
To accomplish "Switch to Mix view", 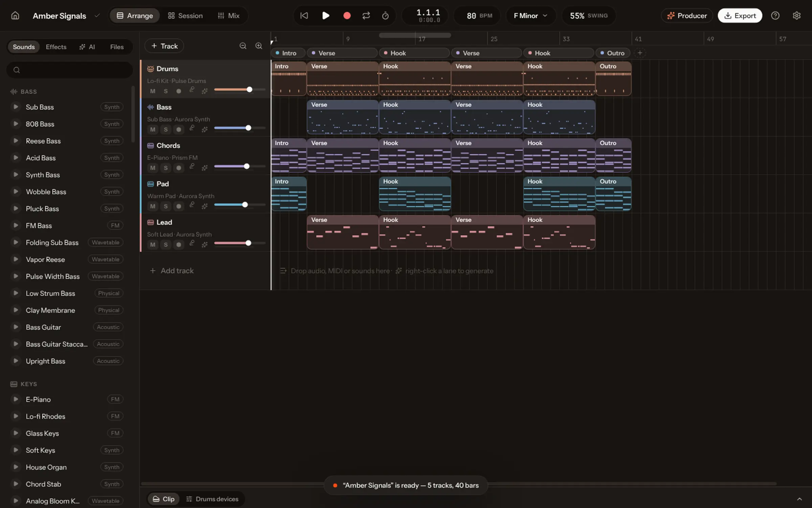I will coord(229,16).
